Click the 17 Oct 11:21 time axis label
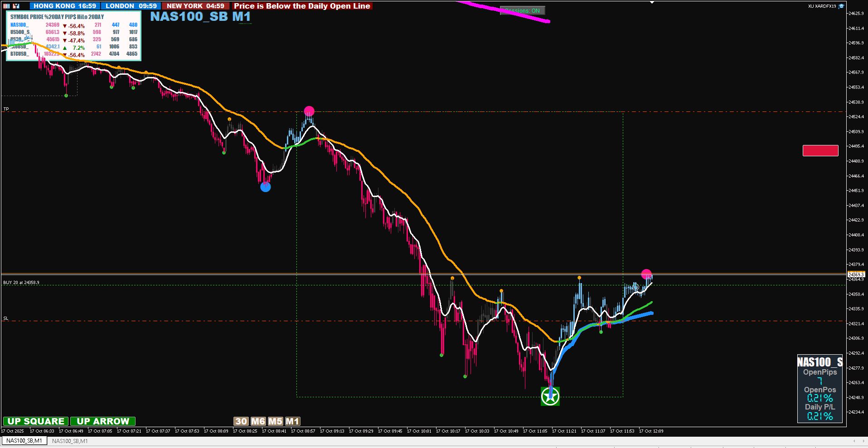 click(564, 431)
